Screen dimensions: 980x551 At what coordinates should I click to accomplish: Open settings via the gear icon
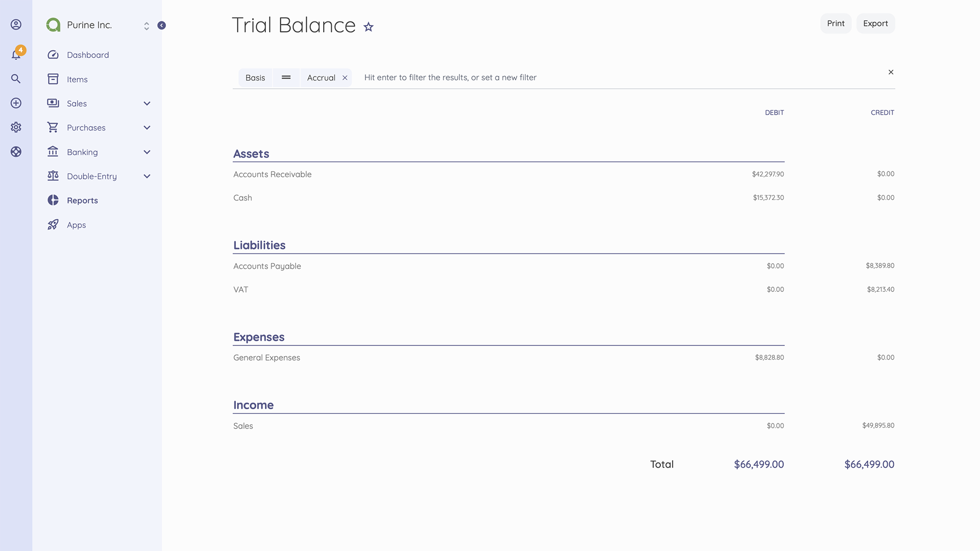16,127
